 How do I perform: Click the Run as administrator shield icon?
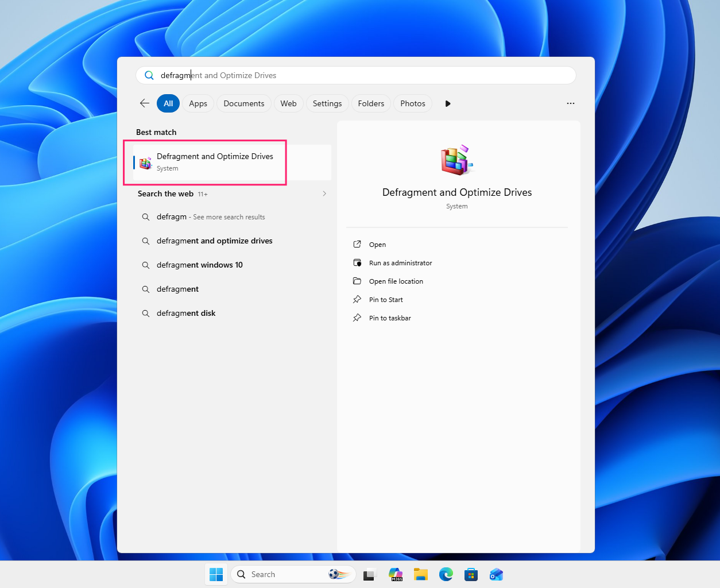[x=357, y=262]
